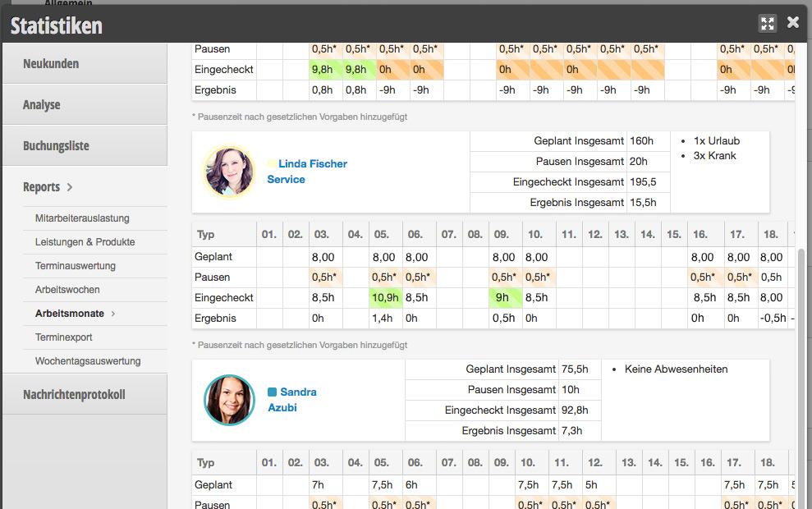The image size is (812, 509).
Task: Click the green 10,9h checked-in cell
Action: tap(383, 298)
